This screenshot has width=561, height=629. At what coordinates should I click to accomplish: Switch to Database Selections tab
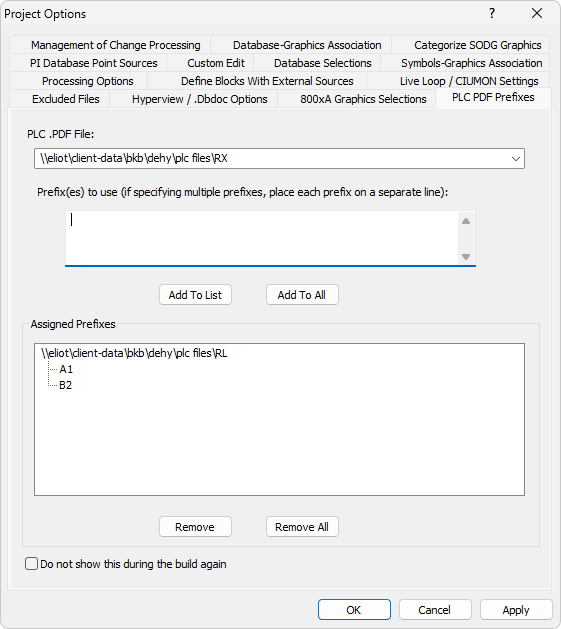(317, 63)
